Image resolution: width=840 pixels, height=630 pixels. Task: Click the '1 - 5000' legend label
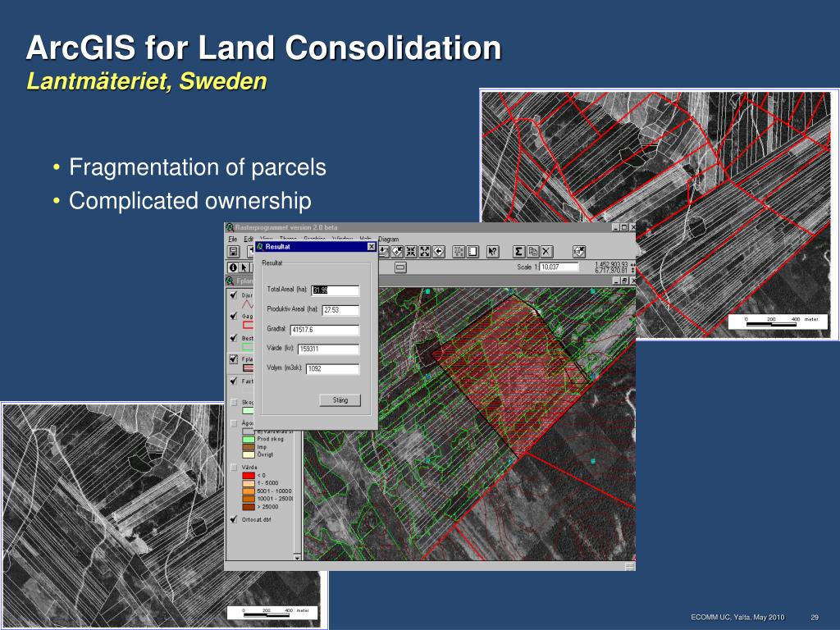click(x=268, y=483)
